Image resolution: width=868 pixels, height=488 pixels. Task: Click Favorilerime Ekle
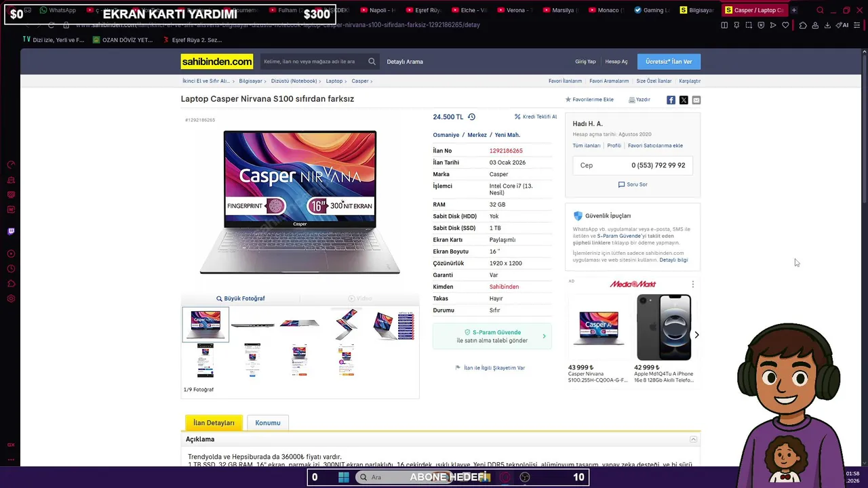click(x=589, y=100)
